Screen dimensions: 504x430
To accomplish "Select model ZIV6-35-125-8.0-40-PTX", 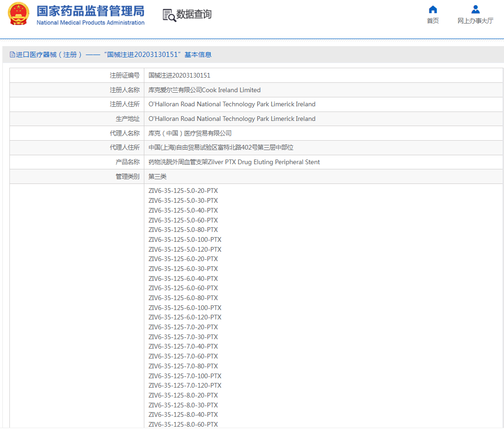I will tap(183, 414).
